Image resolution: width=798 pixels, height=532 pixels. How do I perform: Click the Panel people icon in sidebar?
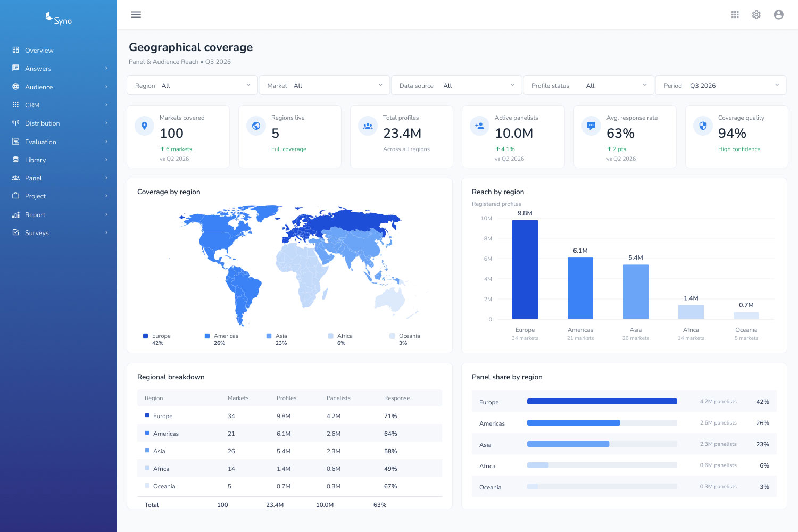pos(16,178)
